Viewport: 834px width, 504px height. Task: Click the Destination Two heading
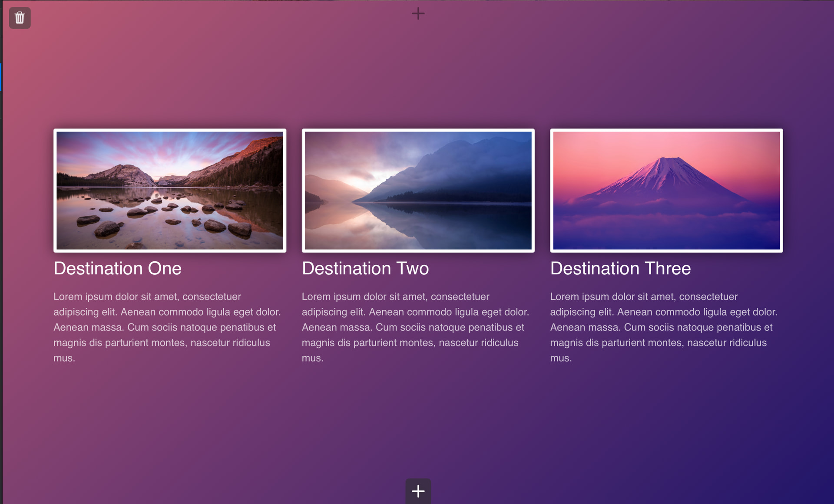pyautogui.click(x=365, y=268)
